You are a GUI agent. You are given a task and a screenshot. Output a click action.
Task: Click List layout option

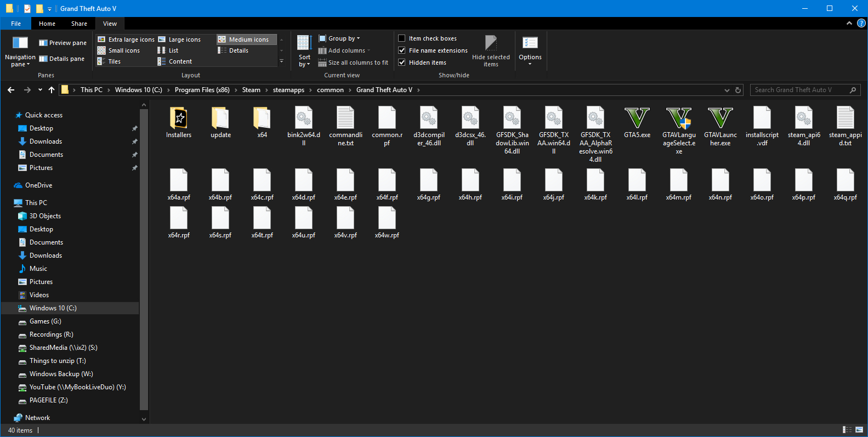point(168,50)
